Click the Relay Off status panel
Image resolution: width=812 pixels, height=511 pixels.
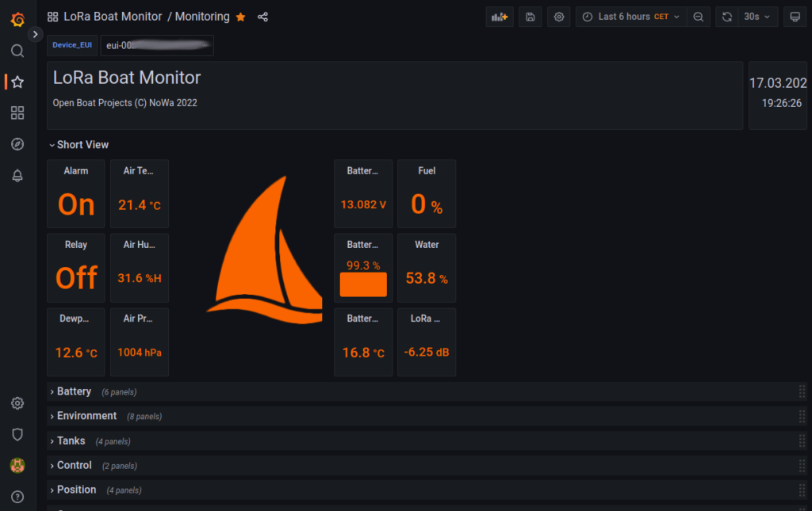(75, 267)
